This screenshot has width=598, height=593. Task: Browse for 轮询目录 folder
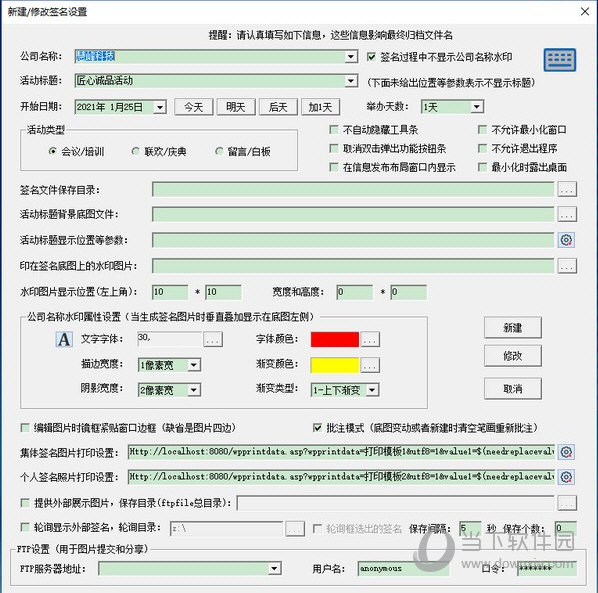tap(295, 529)
